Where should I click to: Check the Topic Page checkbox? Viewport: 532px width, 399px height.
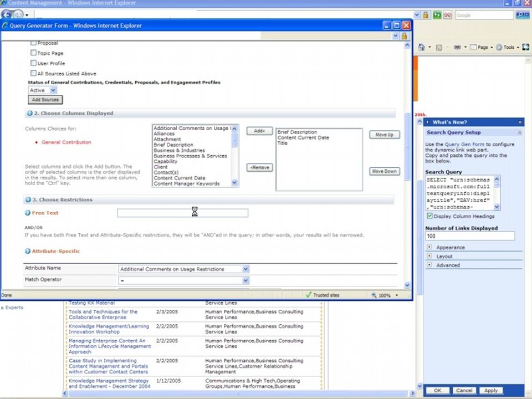pos(33,53)
